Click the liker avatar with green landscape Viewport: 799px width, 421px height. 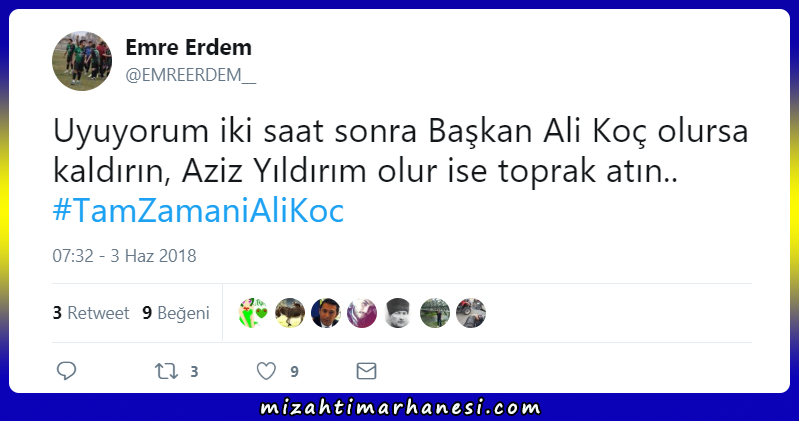click(x=435, y=312)
